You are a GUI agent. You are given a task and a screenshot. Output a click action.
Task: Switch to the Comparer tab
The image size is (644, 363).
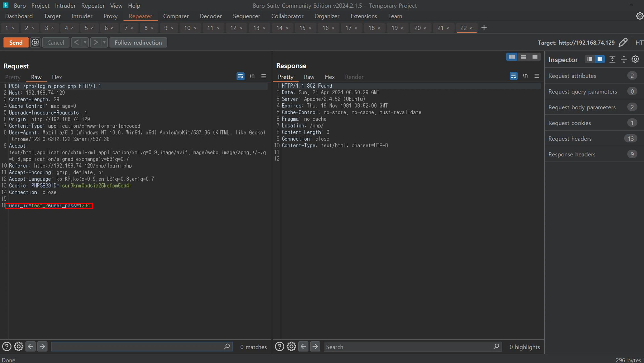pyautogui.click(x=176, y=16)
